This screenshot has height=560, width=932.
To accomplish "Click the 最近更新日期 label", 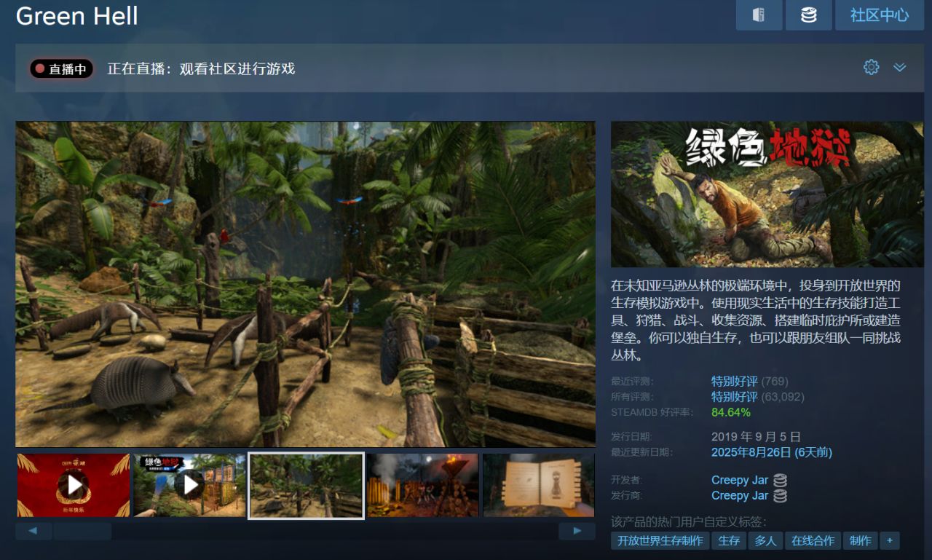I will pyautogui.click(x=642, y=452).
